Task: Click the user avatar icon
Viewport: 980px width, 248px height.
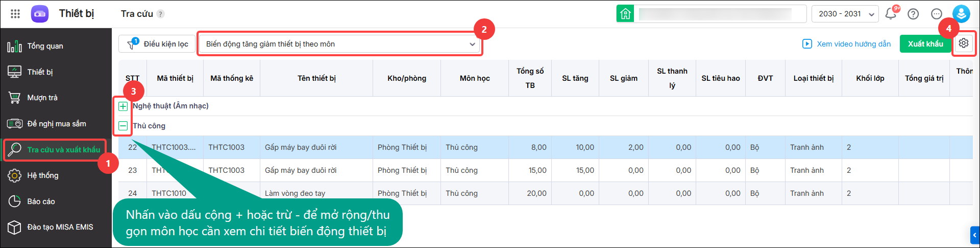Action: (x=961, y=14)
